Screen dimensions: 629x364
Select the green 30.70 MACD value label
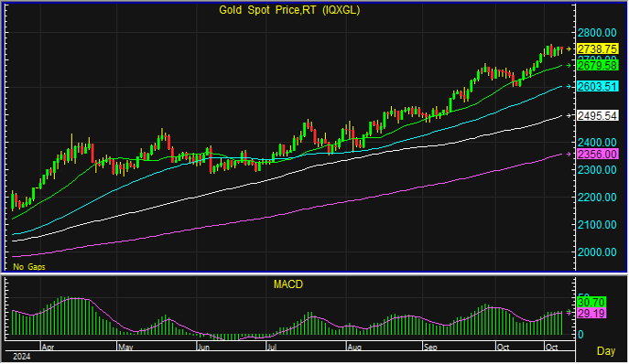(x=591, y=302)
